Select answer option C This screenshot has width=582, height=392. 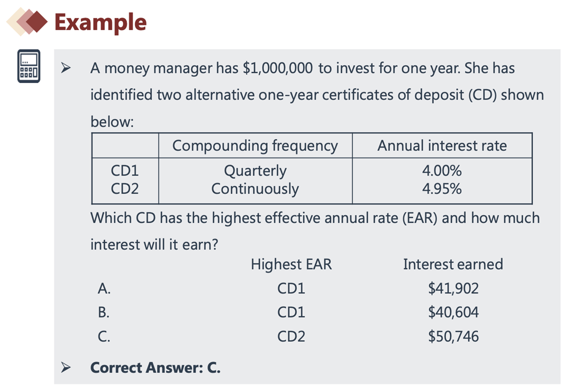tap(104, 336)
